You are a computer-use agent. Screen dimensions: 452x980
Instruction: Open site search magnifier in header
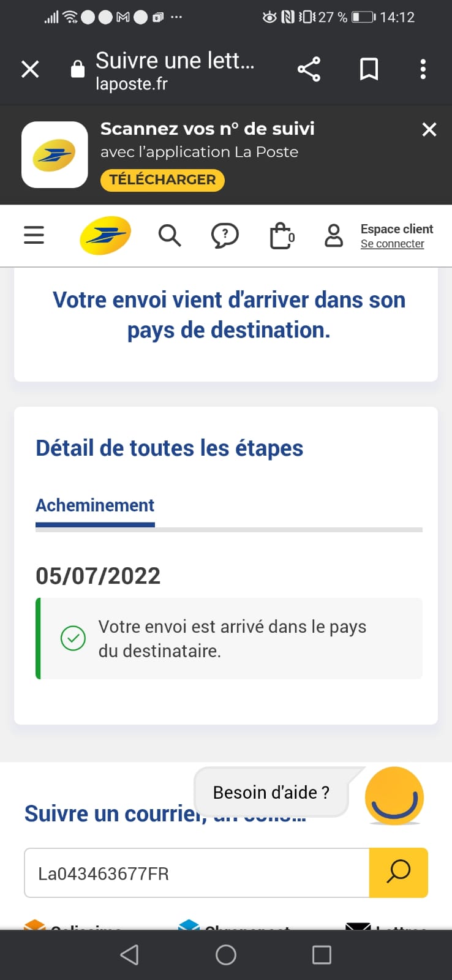click(x=169, y=235)
